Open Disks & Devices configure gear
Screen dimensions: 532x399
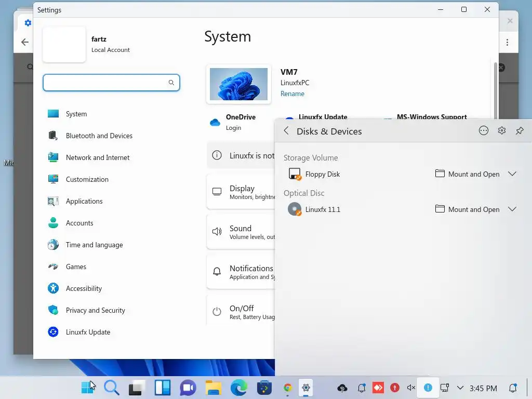(502, 130)
